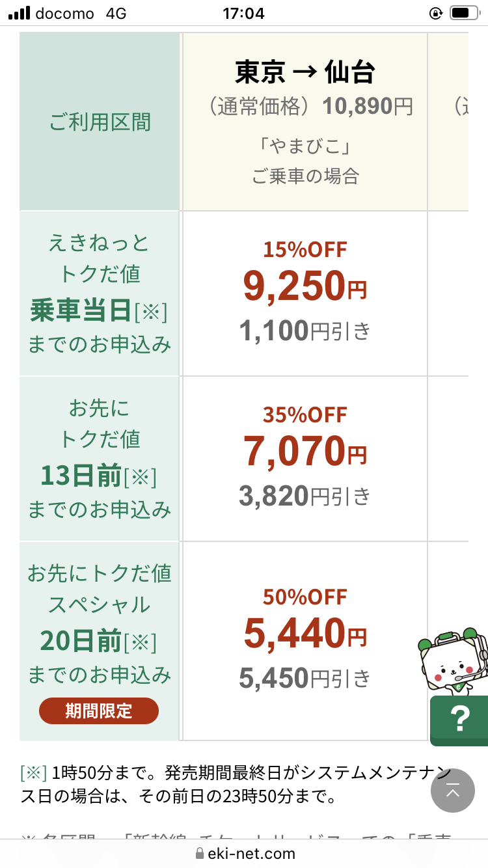Tap the 7,070円 discounted price
488x868 pixels.
pos(305,451)
